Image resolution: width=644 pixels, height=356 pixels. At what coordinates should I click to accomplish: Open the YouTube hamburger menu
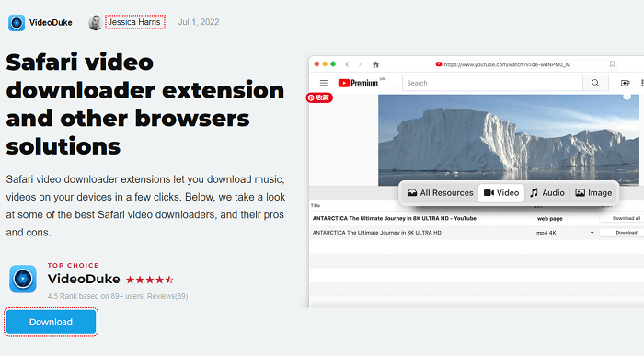[x=324, y=83]
